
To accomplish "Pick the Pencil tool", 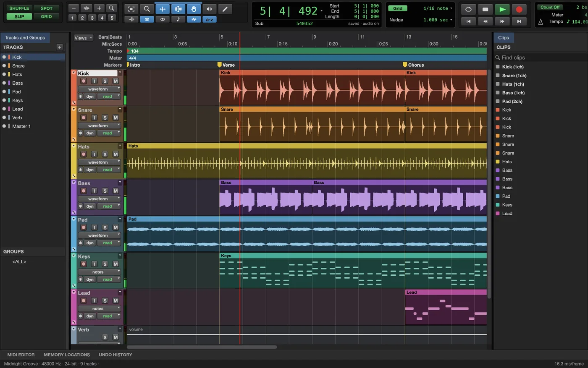I will [x=225, y=9].
